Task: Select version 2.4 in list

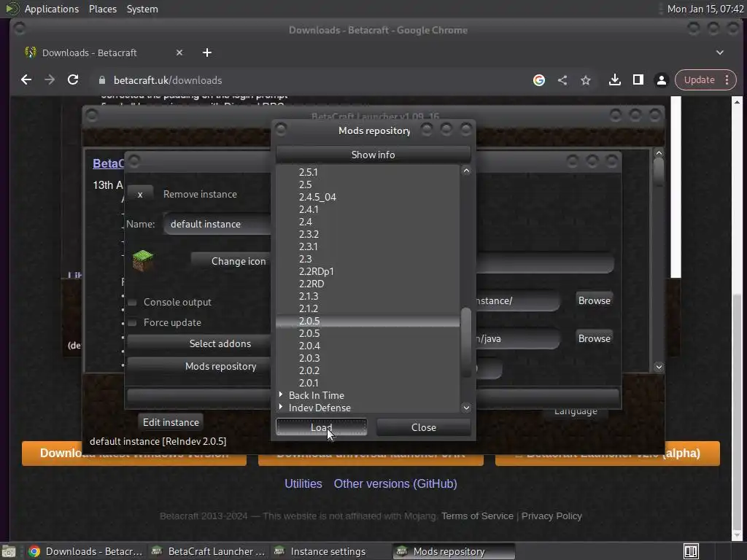Action: (x=306, y=222)
